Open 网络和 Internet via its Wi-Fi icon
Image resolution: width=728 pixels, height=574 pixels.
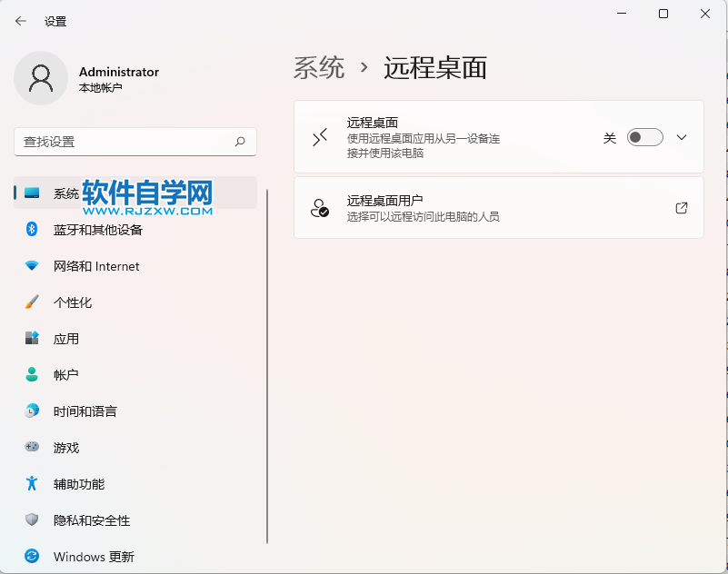pos(29,266)
